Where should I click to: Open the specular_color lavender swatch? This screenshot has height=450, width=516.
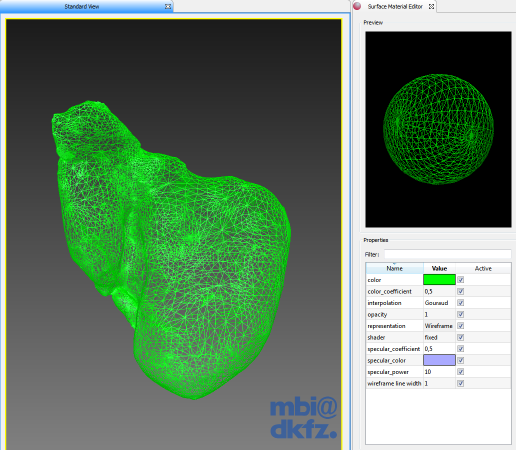(x=439, y=360)
